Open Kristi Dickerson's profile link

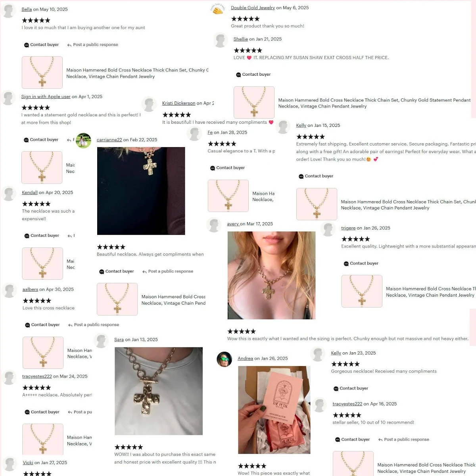point(178,103)
